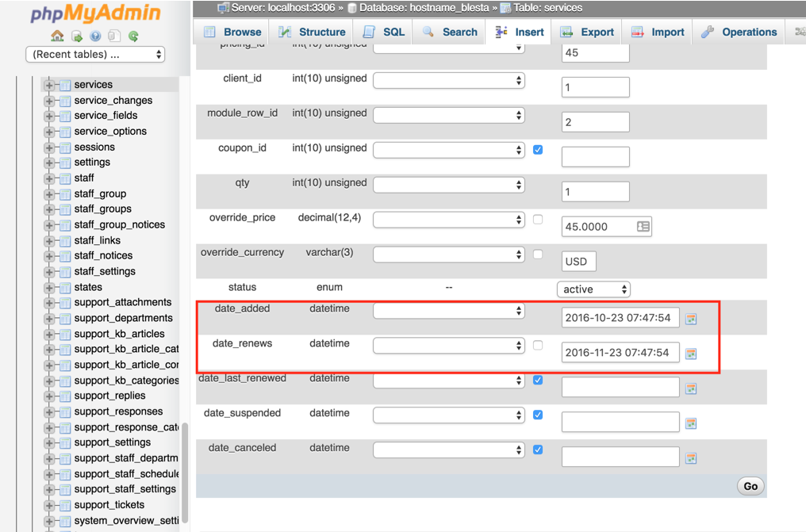
Task: Open function dropdown for date_added
Action: tap(449, 311)
